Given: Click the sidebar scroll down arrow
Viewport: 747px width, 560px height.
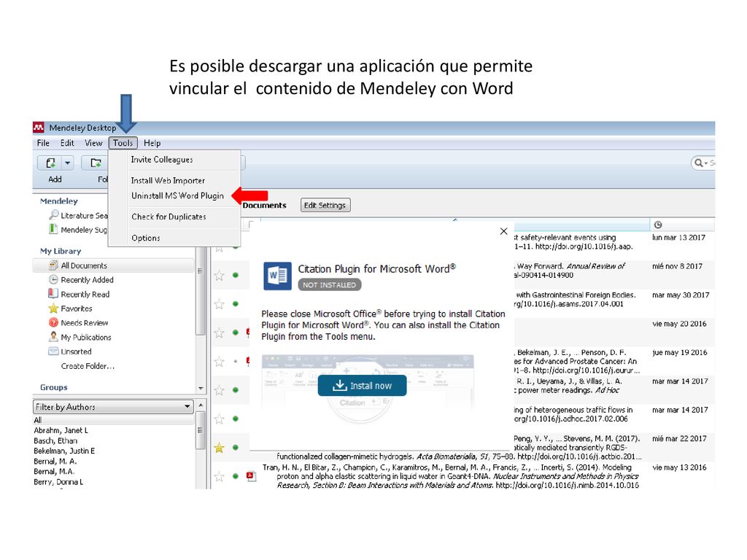Looking at the screenshot, I should [201, 389].
